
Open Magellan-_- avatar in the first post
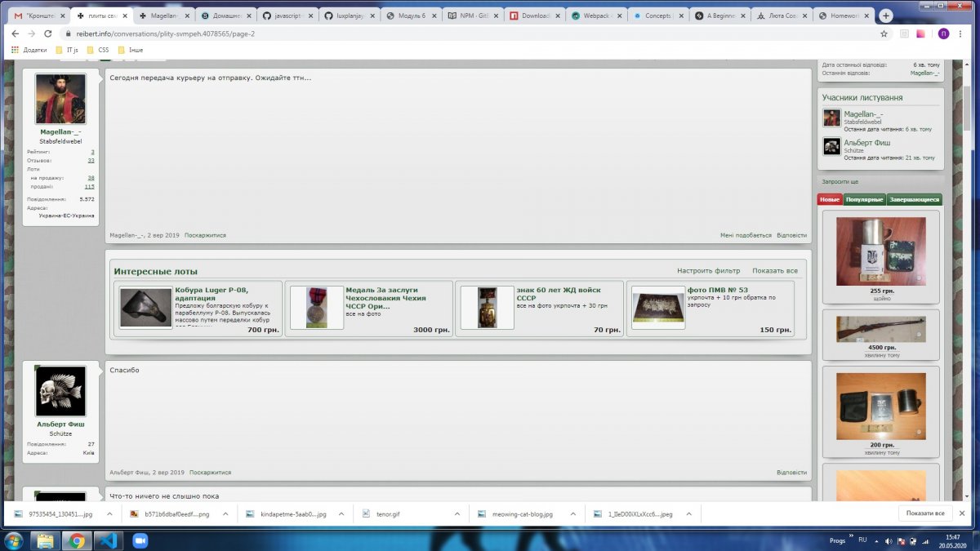tap(60, 99)
